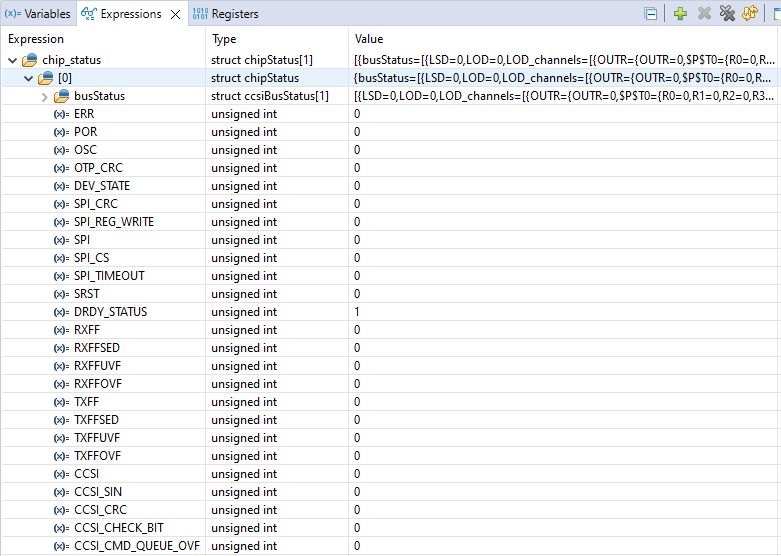Expand the busStatus struct node
This screenshot has height=556, width=781.
(44, 96)
